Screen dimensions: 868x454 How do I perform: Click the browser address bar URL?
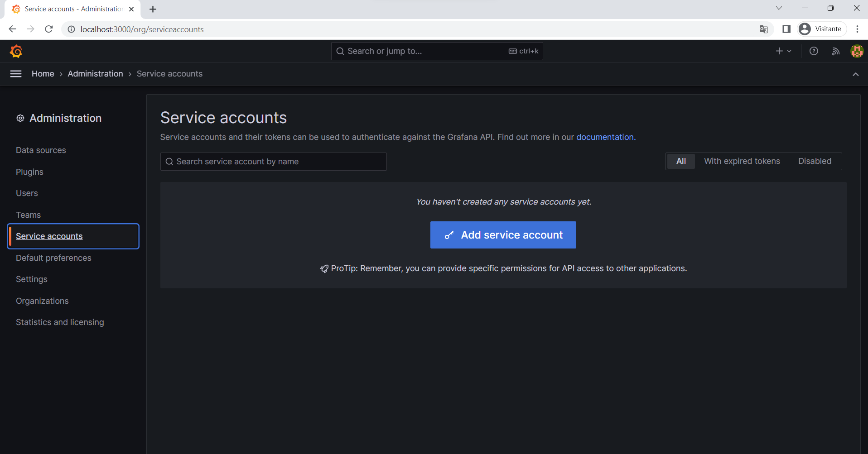[142, 29]
